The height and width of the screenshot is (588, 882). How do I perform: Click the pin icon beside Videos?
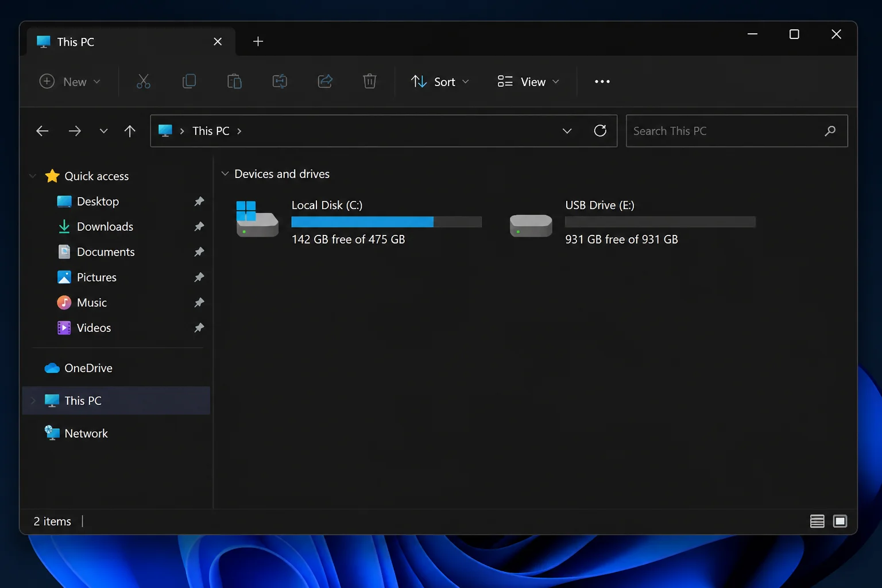click(199, 328)
